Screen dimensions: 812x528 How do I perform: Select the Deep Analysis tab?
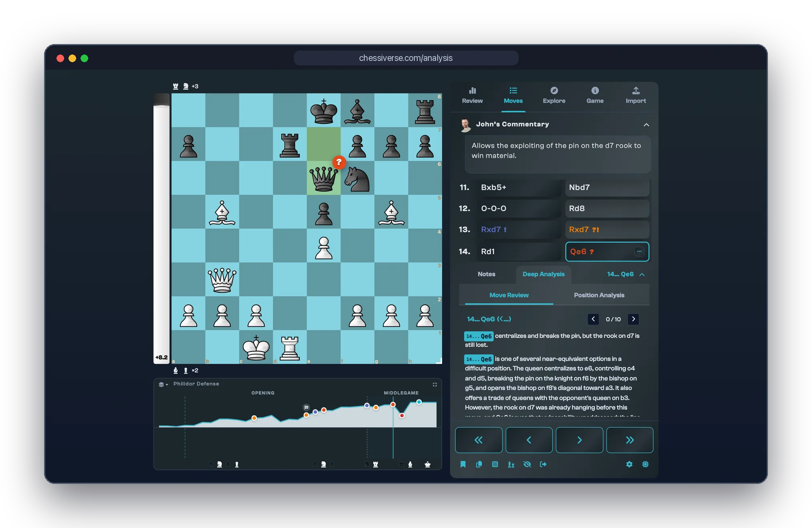[x=543, y=274]
